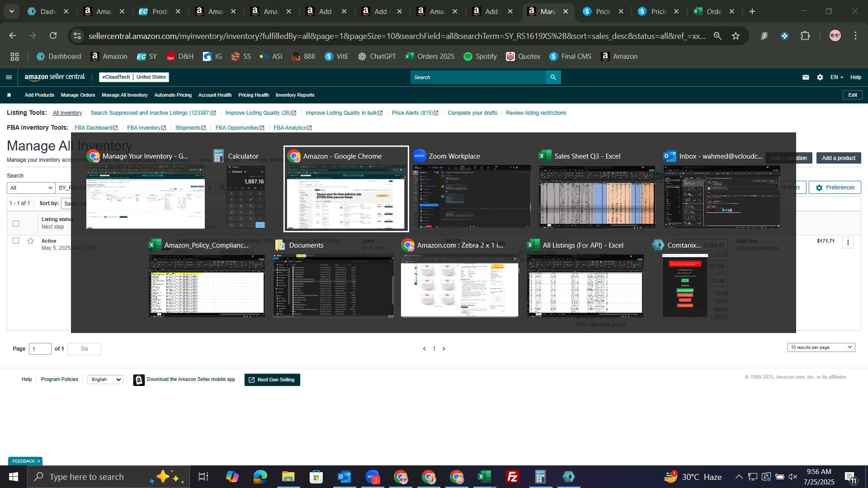
Task: Go to next page arrow in pagination
Action: pos(444,348)
